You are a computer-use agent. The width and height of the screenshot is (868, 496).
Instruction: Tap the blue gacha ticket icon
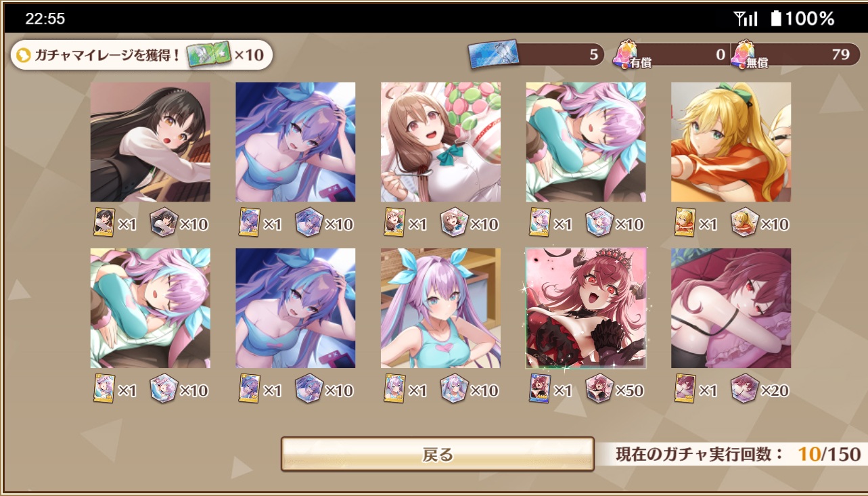point(494,55)
